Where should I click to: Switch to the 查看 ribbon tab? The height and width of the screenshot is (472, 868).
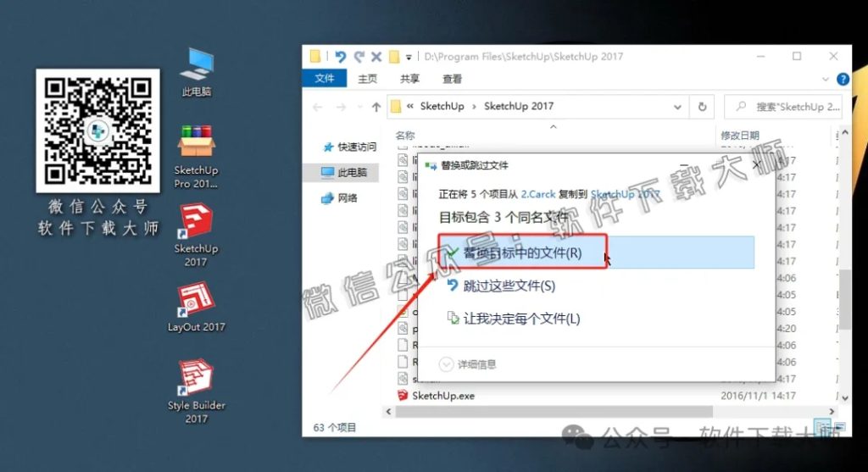[x=453, y=79]
